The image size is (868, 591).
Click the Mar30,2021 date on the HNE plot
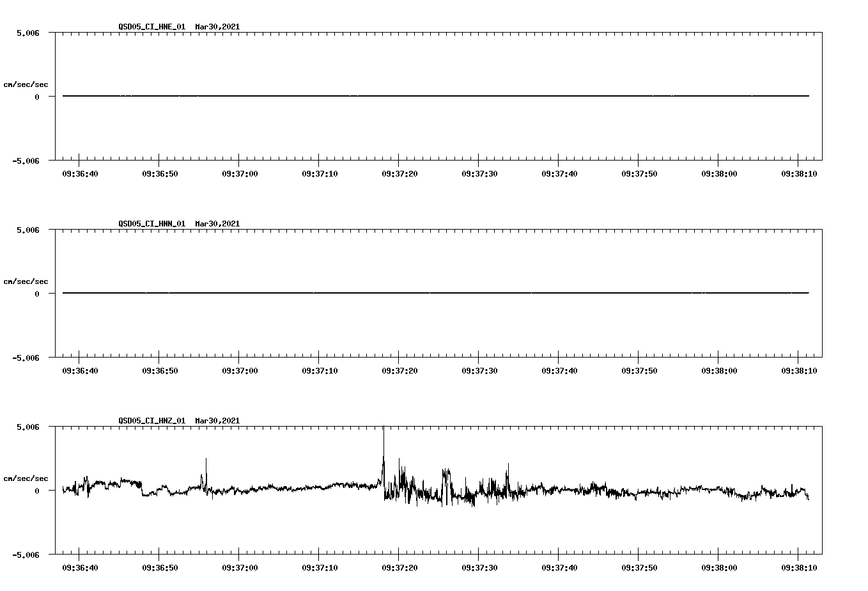[x=217, y=28]
